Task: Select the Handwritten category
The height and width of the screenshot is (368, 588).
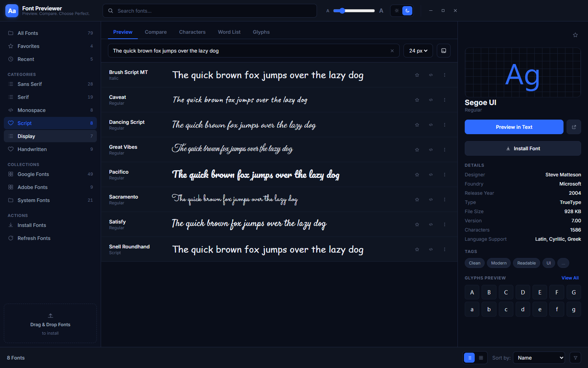Action: (50, 149)
